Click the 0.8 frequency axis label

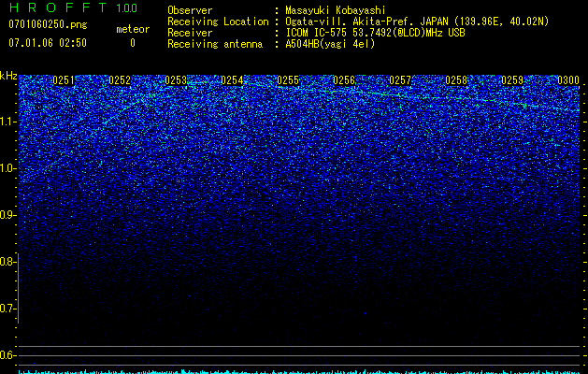7,262
